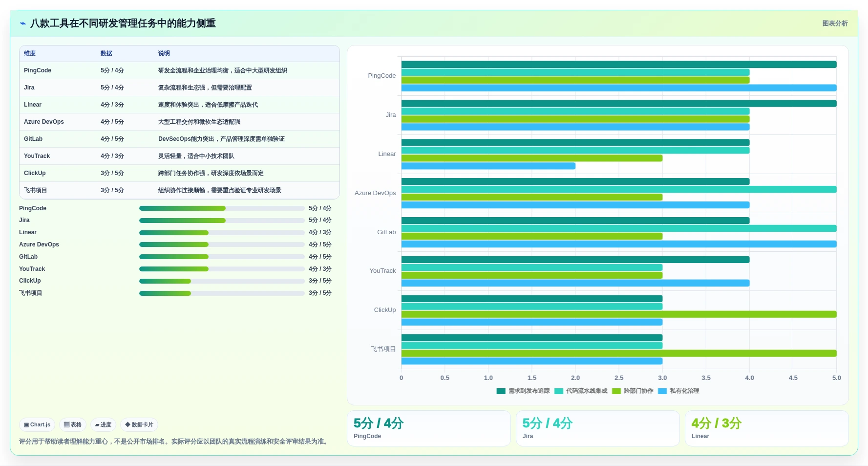
Task: Click the PingCode progress bar
Action: pos(222,208)
